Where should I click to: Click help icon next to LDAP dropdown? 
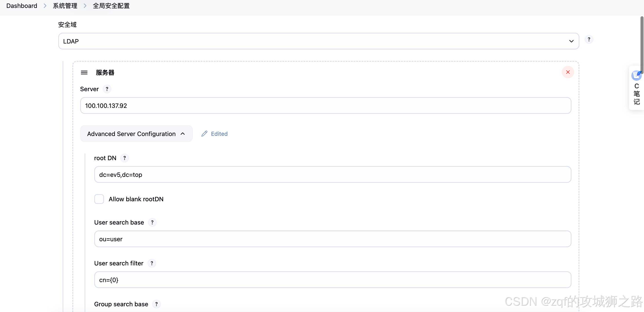pos(589,40)
